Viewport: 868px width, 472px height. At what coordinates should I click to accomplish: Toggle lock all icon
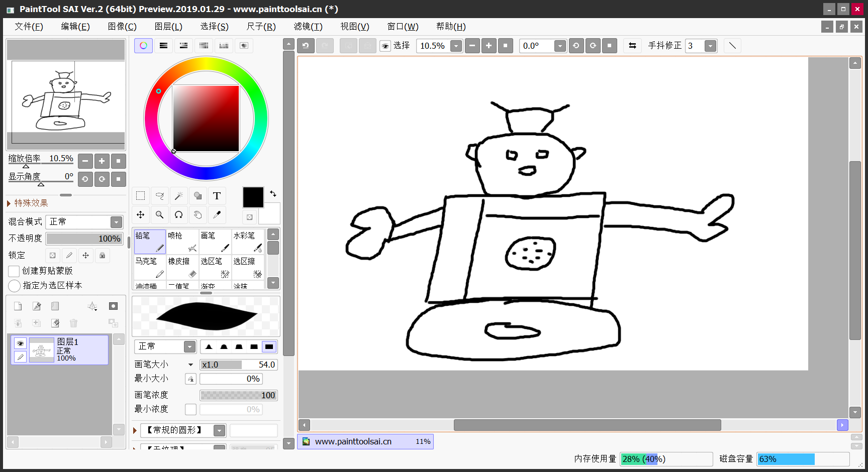[103, 256]
